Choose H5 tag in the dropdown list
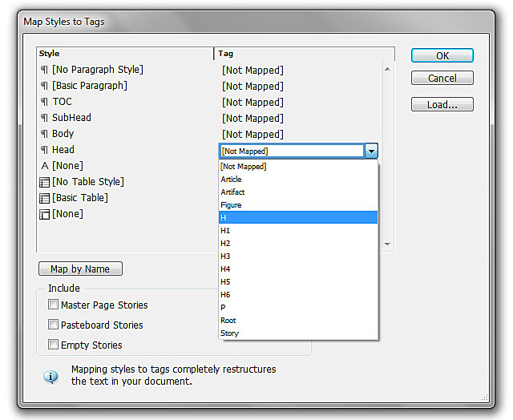Screen dimensions: 513x420 [x=298, y=281]
